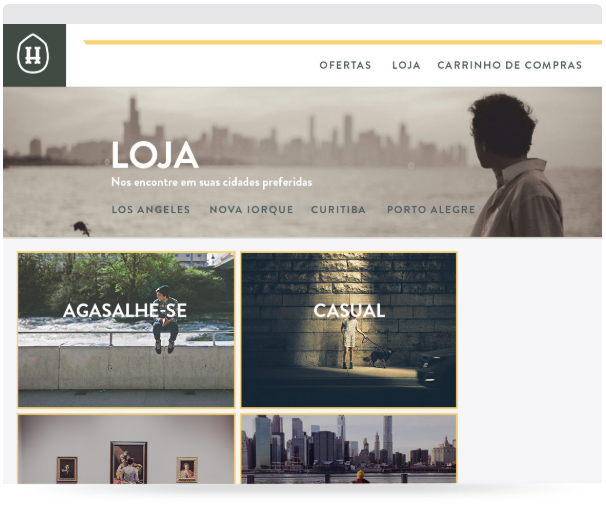The height and width of the screenshot is (505, 606).
Task: Go to LOJA in the top navigation
Action: coord(406,65)
